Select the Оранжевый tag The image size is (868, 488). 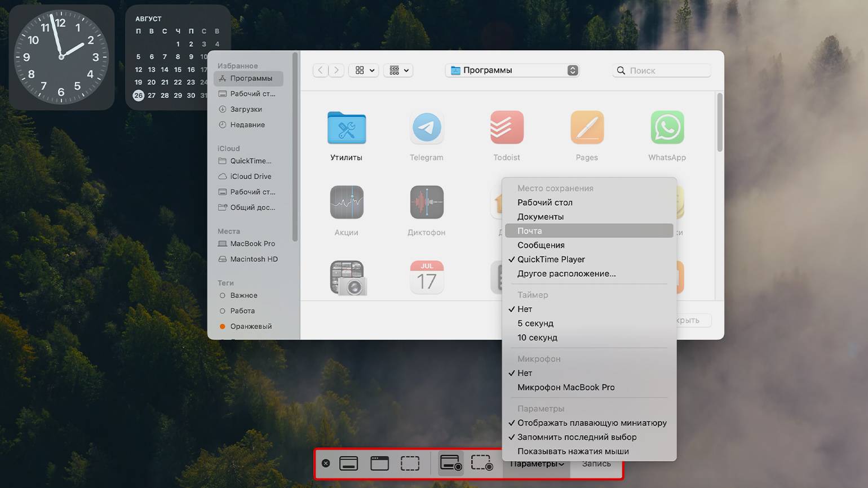pyautogui.click(x=249, y=326)
